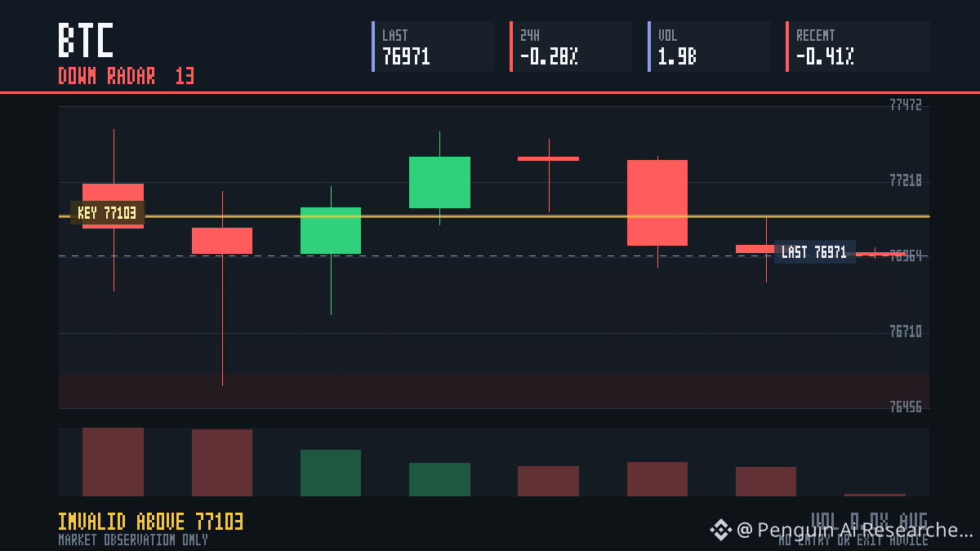The width and height of the screenshot is (980, 551).
Task: Click the yellow key level line
Action: click(494, 216)
